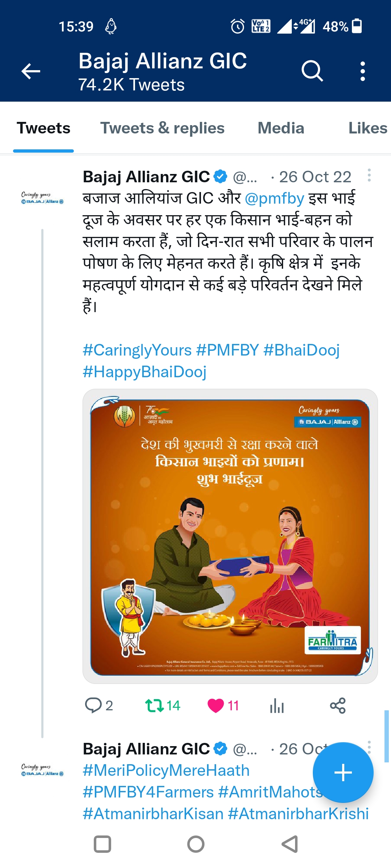
Task: Tap Bajaj Allianz avatar on first tweet
Action: (42, 198)
